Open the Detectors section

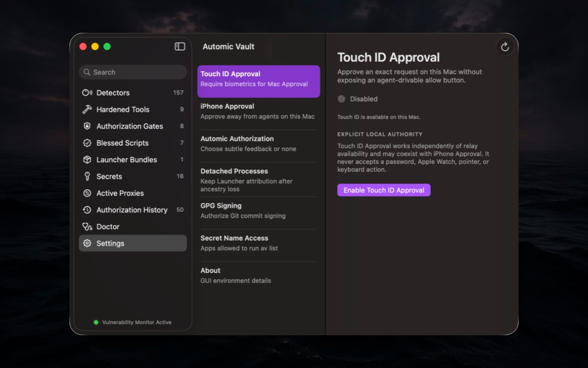pos(133,93)
